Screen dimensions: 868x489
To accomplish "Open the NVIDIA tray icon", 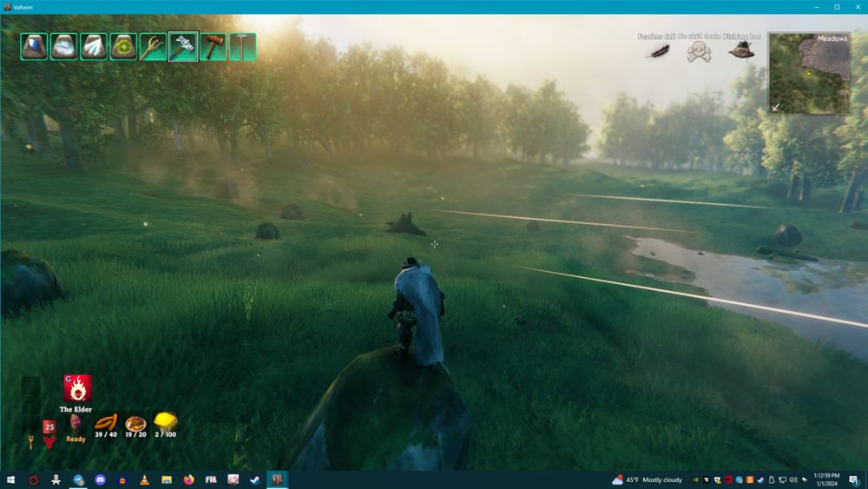I will 695,480.
